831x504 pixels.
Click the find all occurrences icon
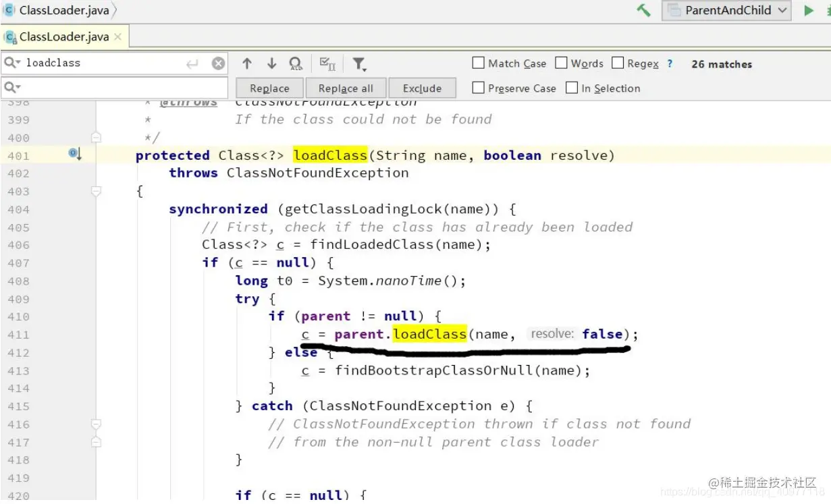click(296, 63)
